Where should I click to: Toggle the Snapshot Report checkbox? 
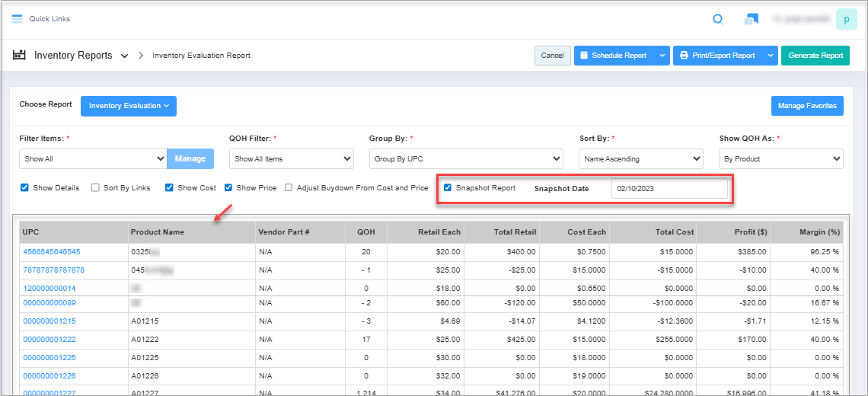tap(448, 187)
